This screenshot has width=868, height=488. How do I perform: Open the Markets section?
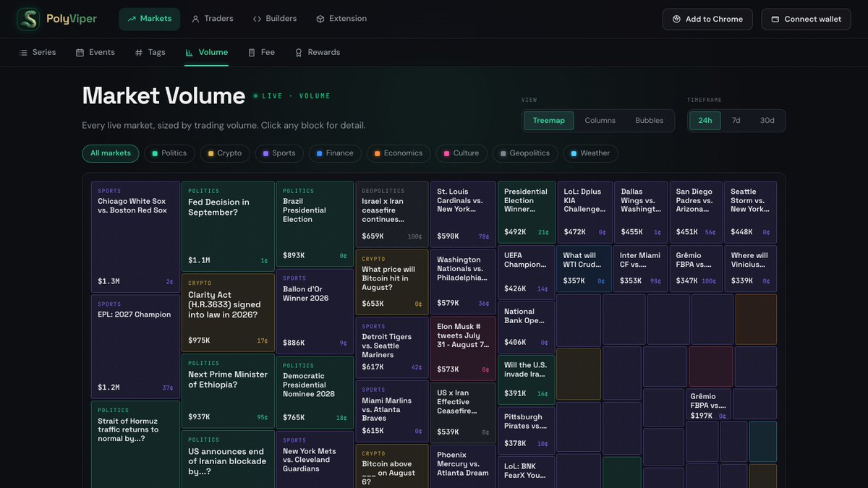149,19
